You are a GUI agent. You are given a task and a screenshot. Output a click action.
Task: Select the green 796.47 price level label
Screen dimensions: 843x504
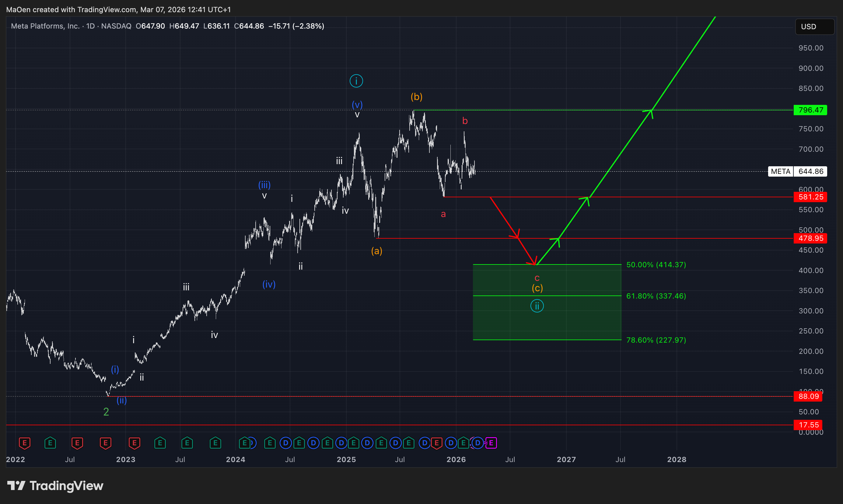coord(810,110)
